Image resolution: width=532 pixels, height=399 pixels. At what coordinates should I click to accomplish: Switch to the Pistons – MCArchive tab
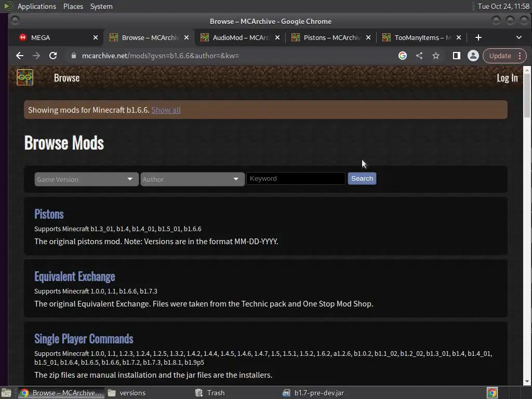click(x=330, y=37)
